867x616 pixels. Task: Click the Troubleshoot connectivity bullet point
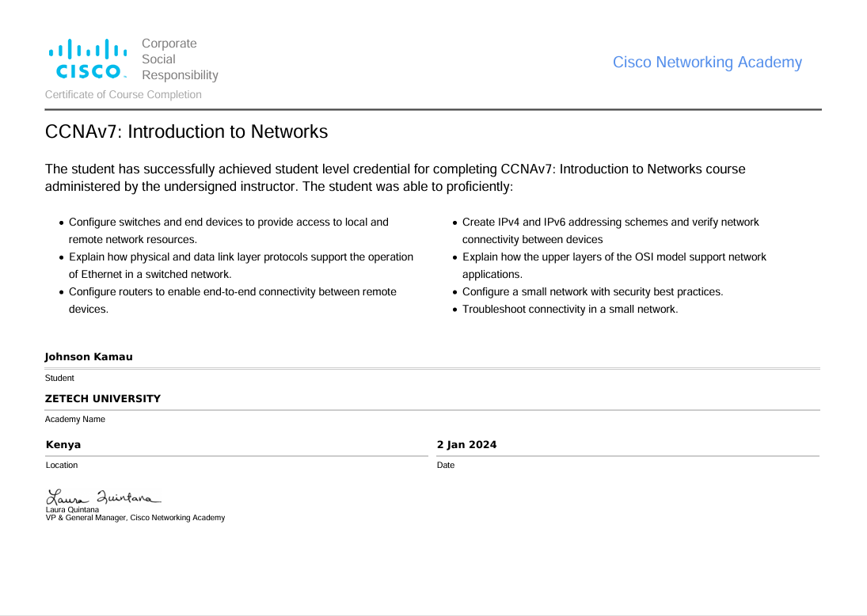[x=569, y=310]
